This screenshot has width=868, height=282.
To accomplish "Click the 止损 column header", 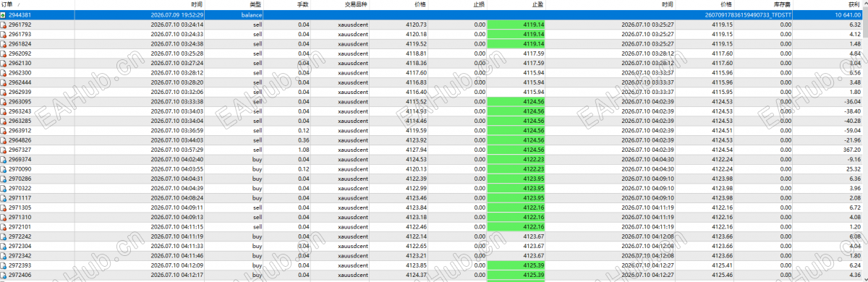I will [479, 4].
